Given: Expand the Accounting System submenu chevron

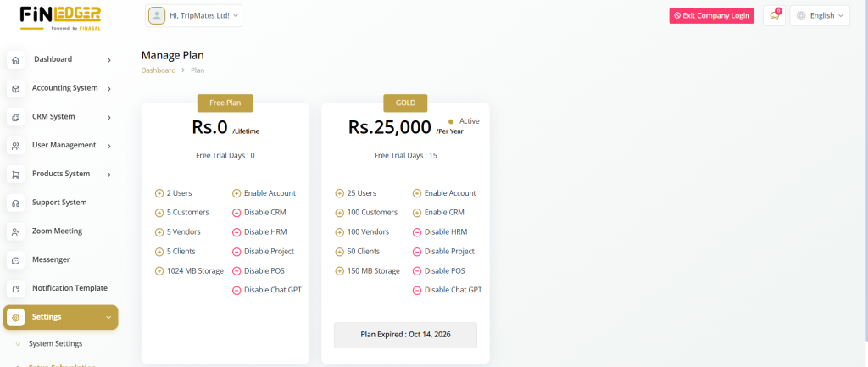Looking at the screenshot, I should [109, 88].
